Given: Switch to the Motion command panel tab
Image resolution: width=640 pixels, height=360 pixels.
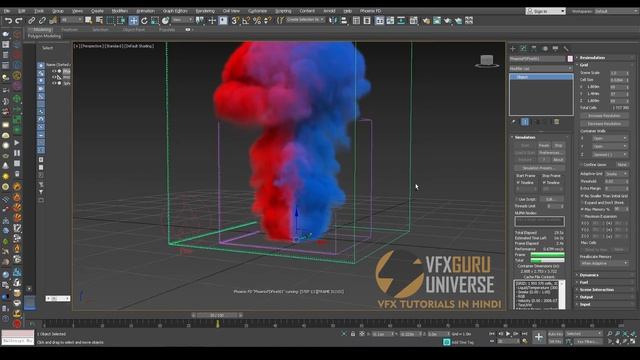Looking at the screenshot, I should click(x=544, y=49).
